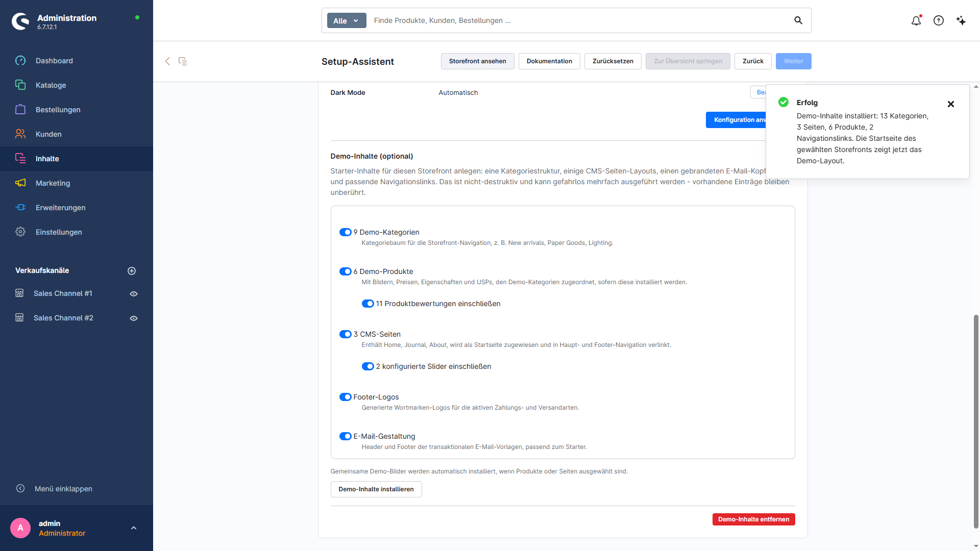This screenshot has width=980, height=551.
Task: Click the Bestellungen bag icon
Action: pyautogui.click(x=20, y=110)
